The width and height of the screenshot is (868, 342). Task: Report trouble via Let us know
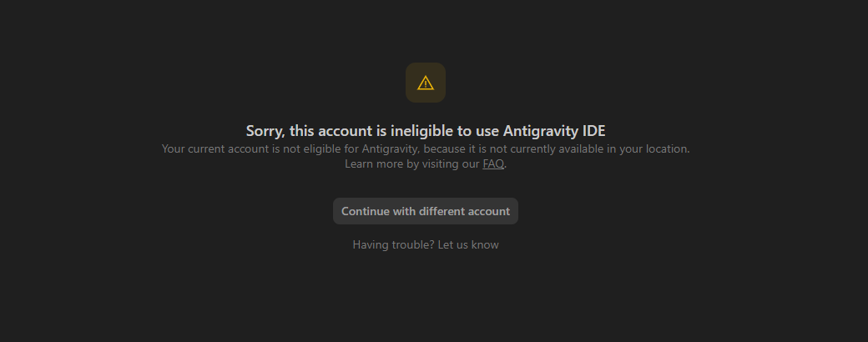click(468, 244)
